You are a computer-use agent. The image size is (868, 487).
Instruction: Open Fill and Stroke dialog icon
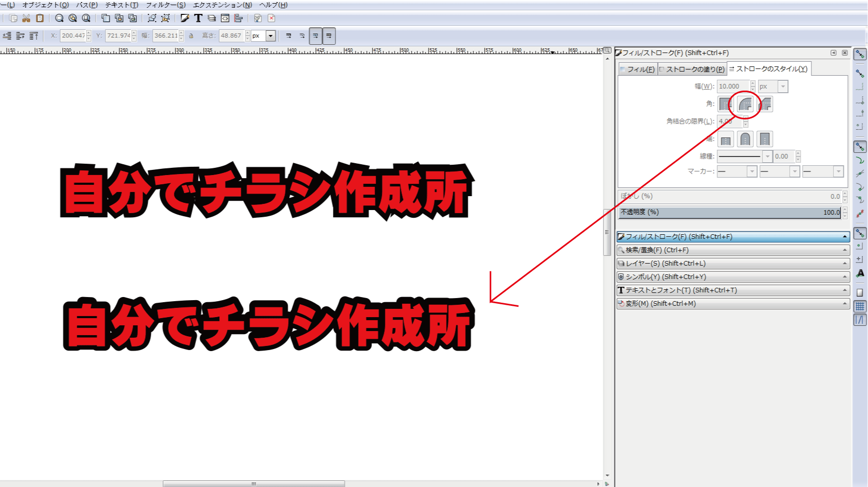click(x=185, y=18)
